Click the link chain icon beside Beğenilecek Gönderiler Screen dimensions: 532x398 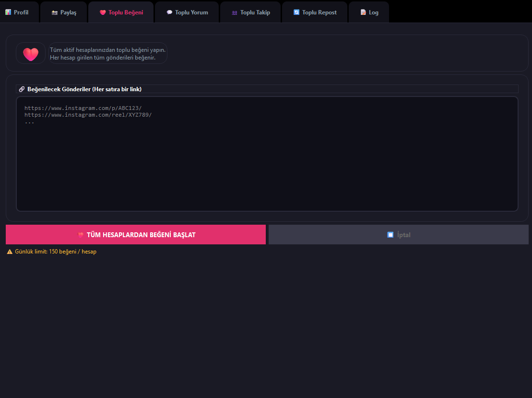point(22,89)
